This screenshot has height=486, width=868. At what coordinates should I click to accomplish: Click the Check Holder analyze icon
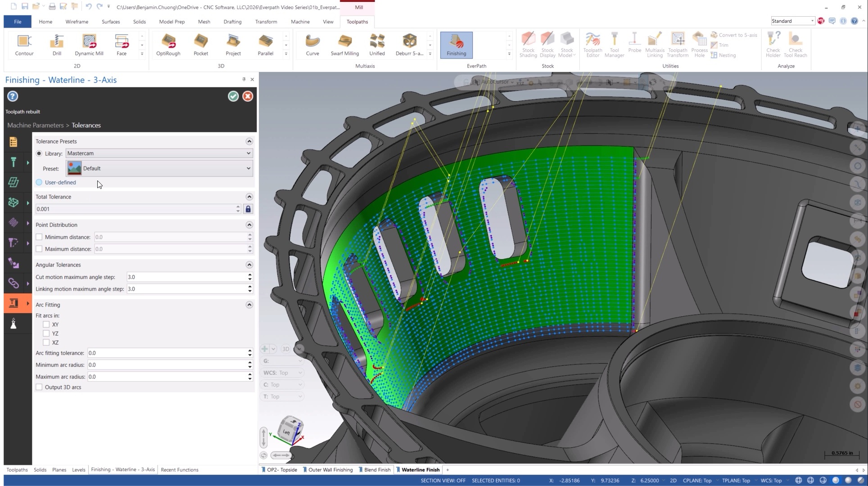coord(773,45)
